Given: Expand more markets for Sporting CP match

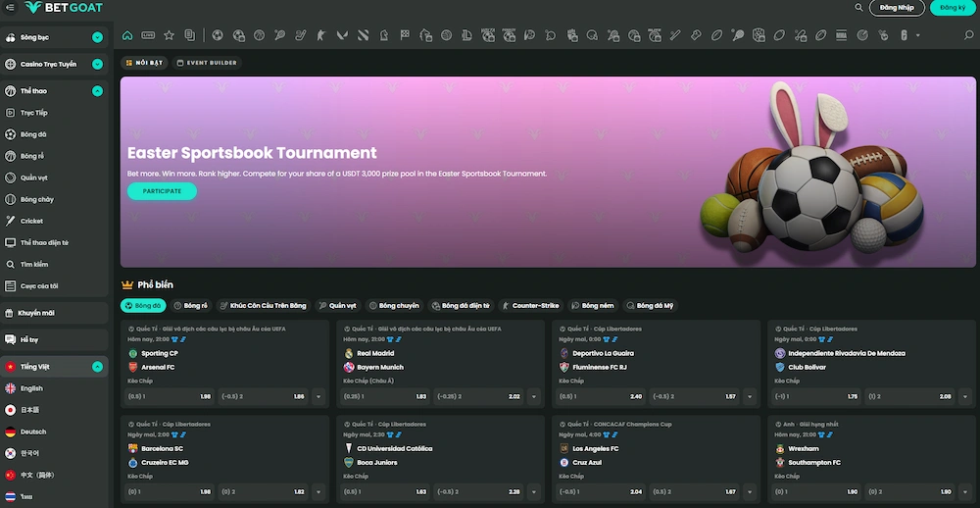Looking at the screenshot, I should [318, 397].
